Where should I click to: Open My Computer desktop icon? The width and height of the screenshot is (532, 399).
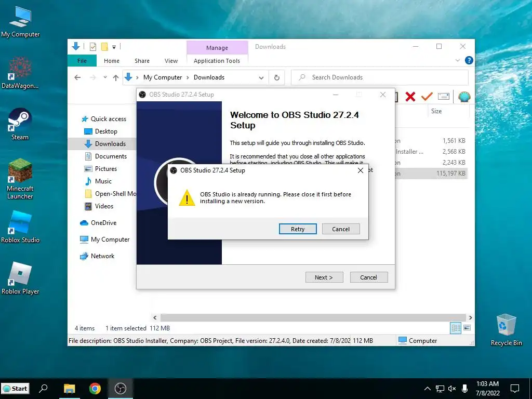(x=20, y=22)
